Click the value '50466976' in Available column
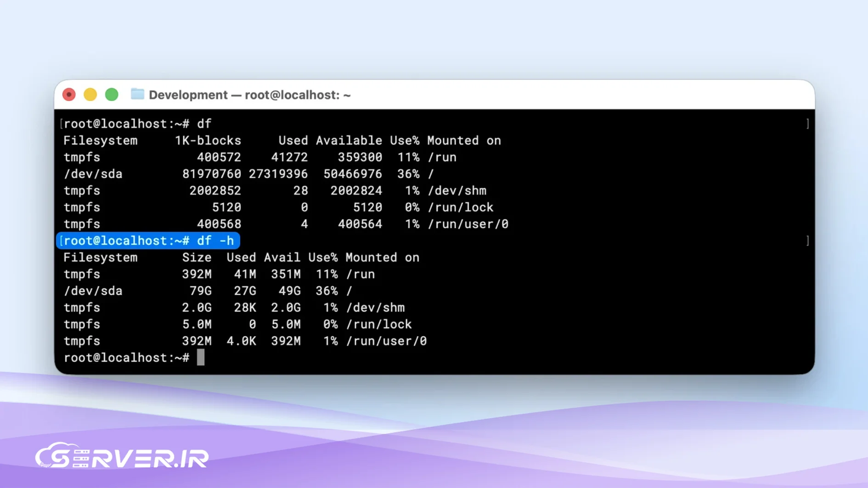This screenshot has height=488, width=868. pos(353,174)
